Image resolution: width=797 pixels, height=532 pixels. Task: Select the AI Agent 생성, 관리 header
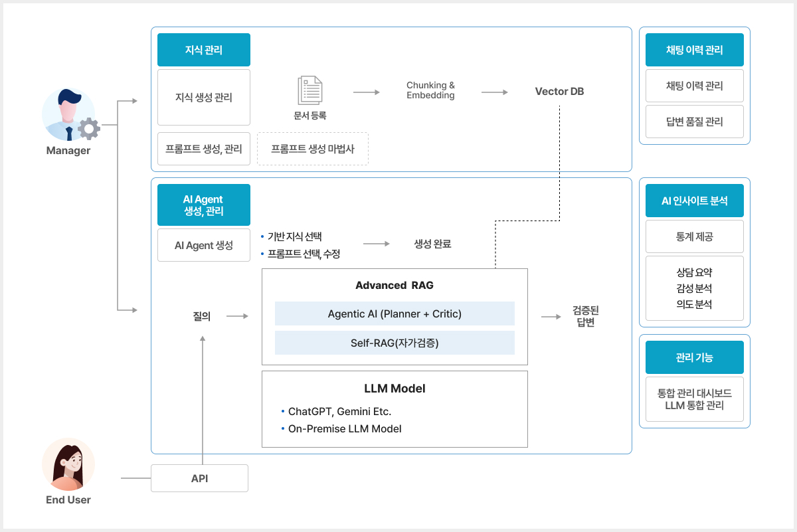pyautogui.click(x=204, y=205)
